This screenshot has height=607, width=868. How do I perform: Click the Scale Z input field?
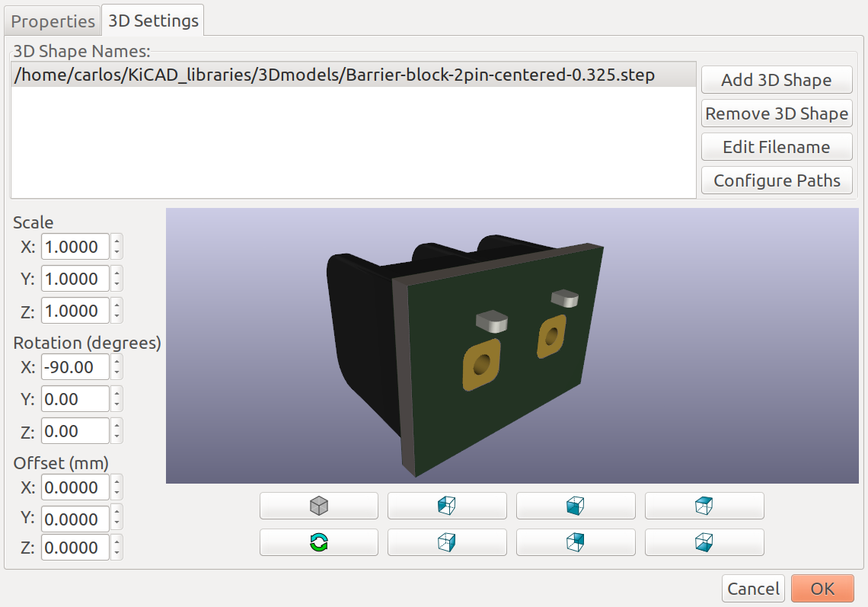pos(75,311)
